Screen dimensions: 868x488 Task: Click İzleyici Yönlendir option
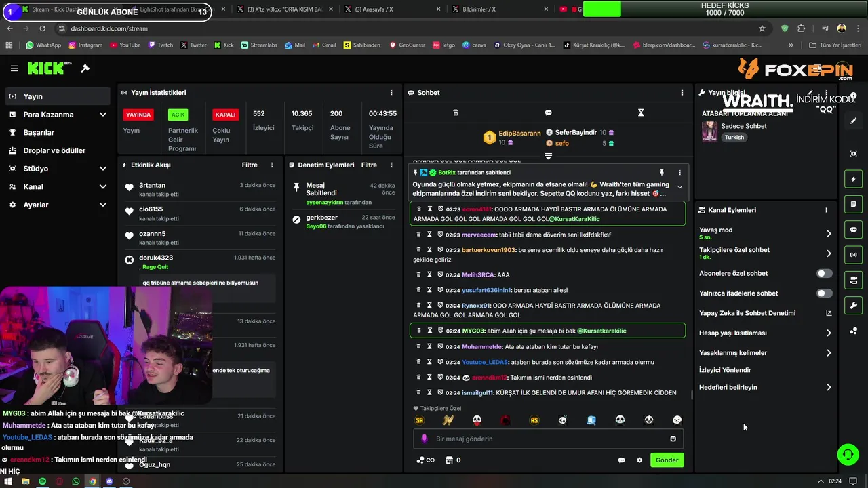tap(725, 370)
